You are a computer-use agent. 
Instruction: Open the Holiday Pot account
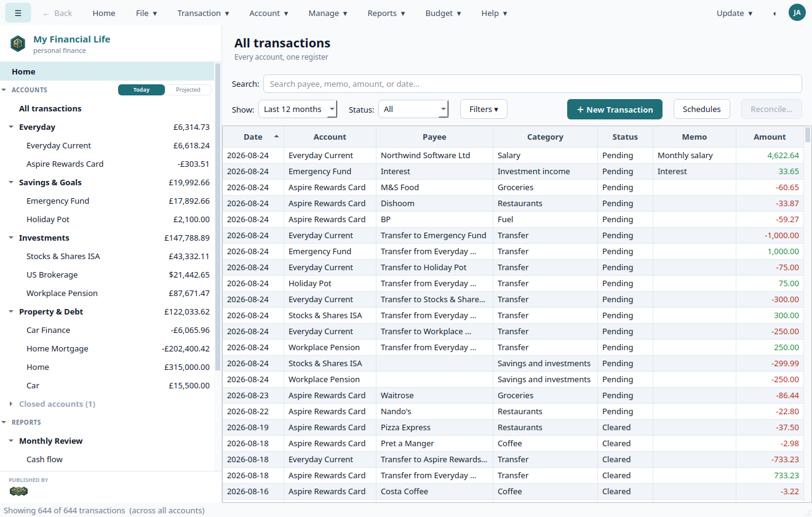tap(107, 219)
